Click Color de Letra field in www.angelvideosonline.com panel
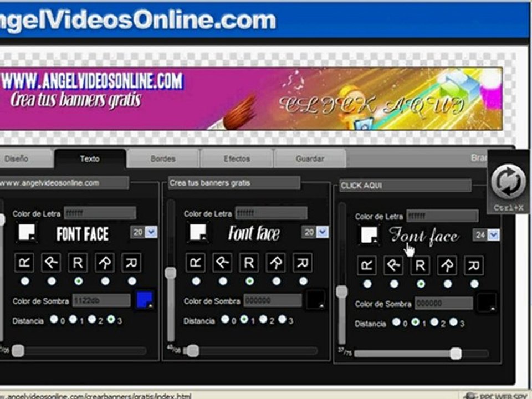Screen dimensions: 532x399 (x=100, y=213)
